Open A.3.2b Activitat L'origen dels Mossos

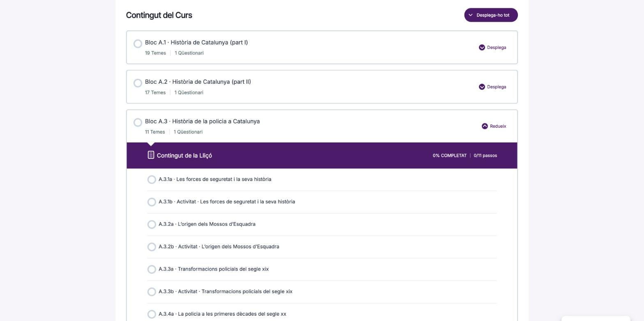tap(219, 247)
